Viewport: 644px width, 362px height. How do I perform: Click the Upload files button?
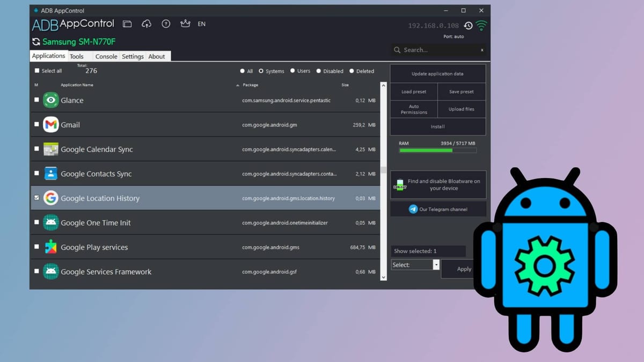pos(462,109)
